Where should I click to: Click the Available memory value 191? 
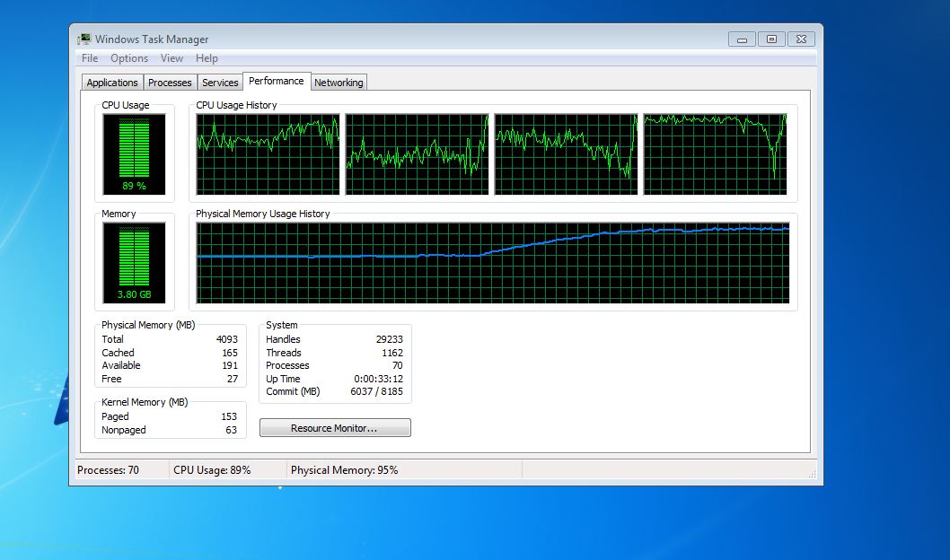coord(230,365)
